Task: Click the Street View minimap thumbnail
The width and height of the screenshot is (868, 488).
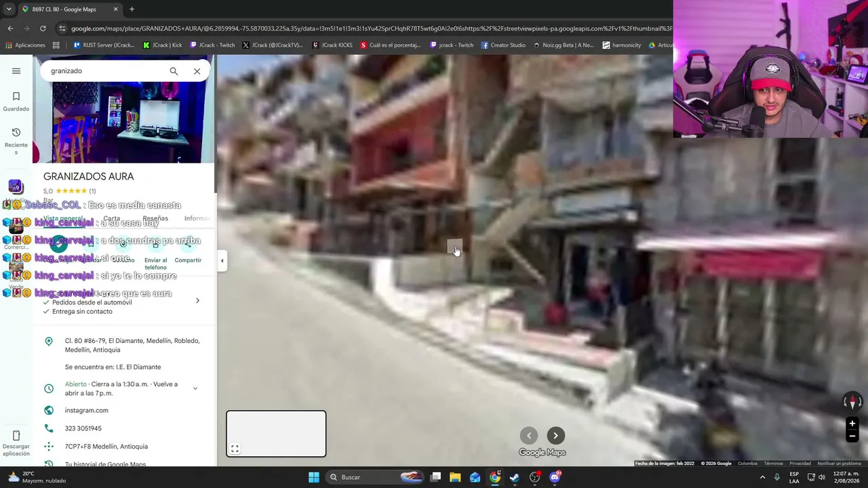Action: coord(276,434)
